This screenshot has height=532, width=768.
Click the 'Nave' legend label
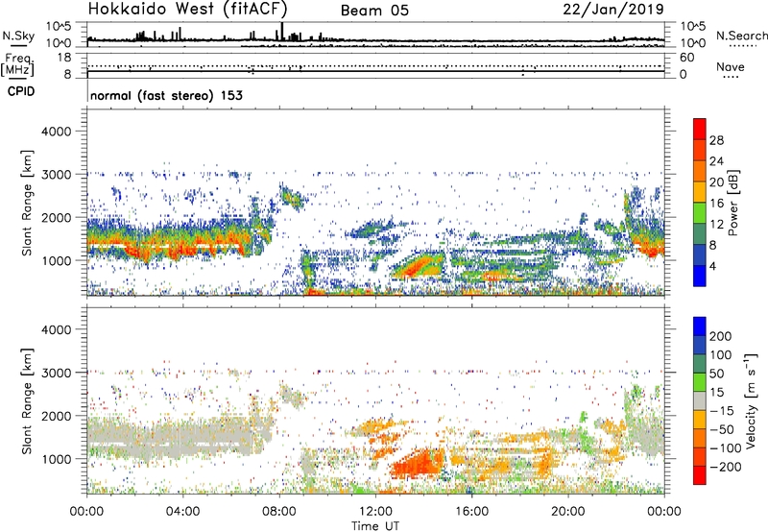tap(731, 66)
